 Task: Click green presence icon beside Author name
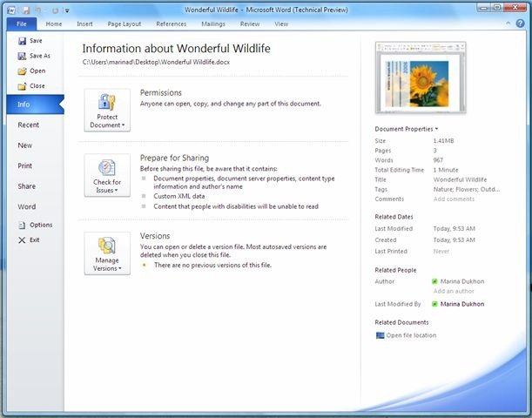coord(434,281)
